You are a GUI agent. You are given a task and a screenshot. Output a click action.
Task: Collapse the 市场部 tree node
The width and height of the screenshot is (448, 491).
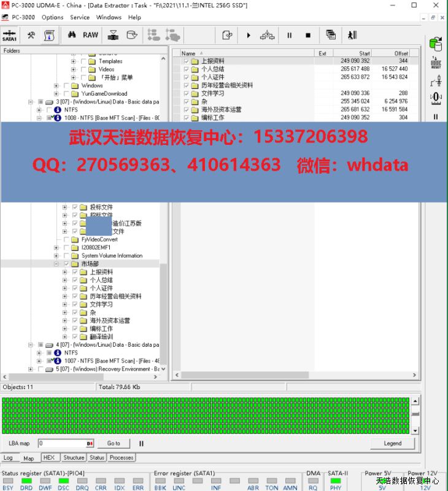click(56, 264)
